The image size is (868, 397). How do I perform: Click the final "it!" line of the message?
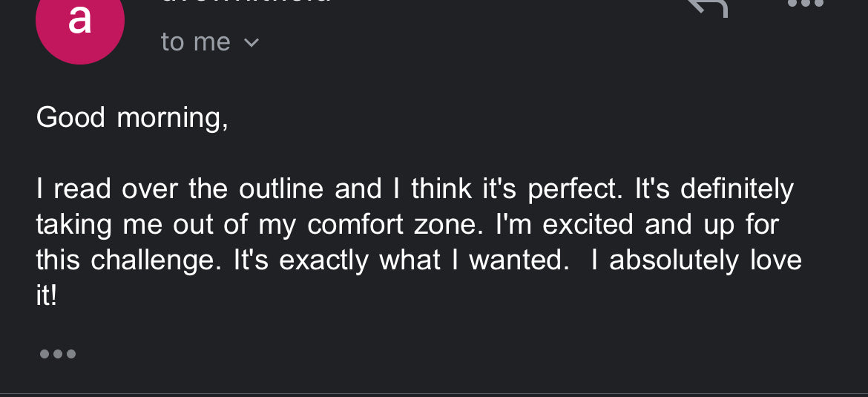[x=46, y=296]
